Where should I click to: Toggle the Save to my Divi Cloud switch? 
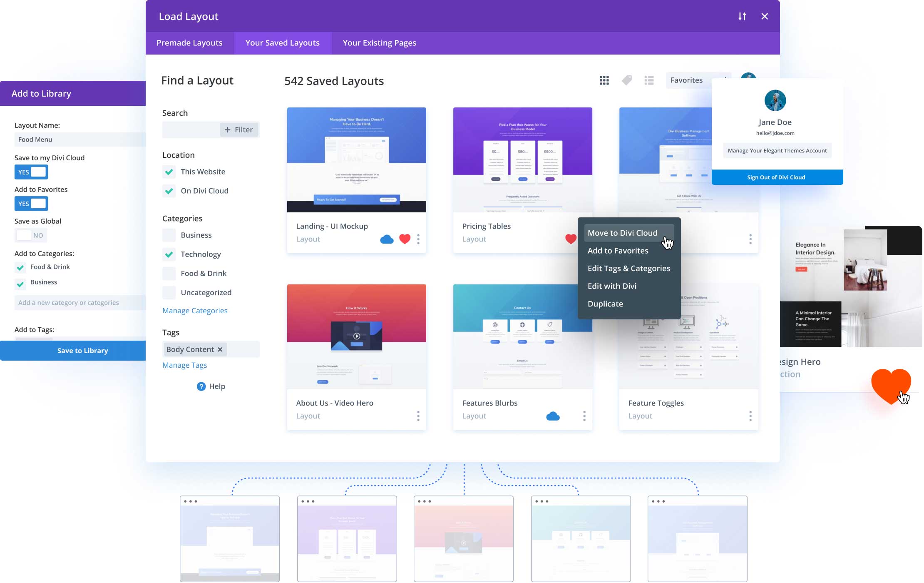click(31, 171)
